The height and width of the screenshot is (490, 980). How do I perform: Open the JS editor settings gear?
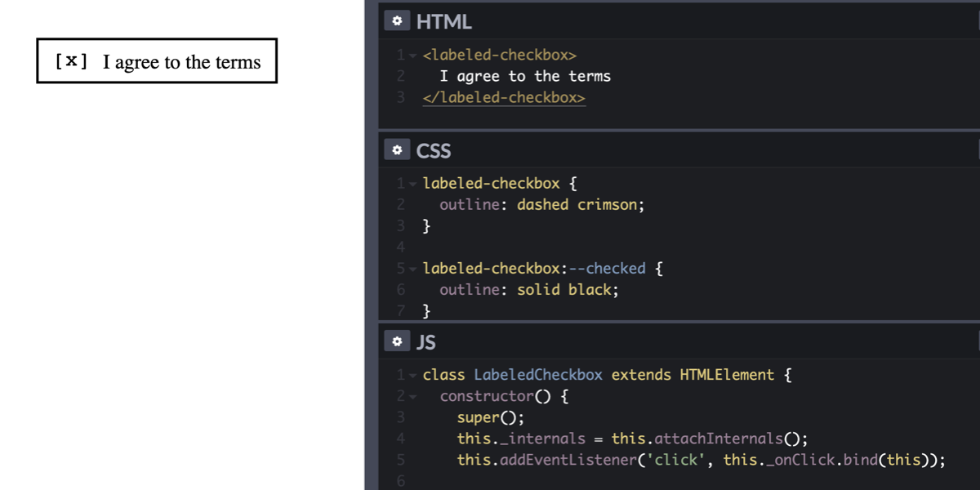(396, 342)
